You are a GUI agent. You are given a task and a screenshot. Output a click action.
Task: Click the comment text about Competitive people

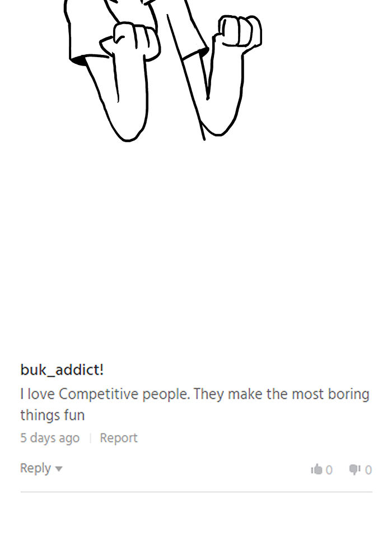194,404
